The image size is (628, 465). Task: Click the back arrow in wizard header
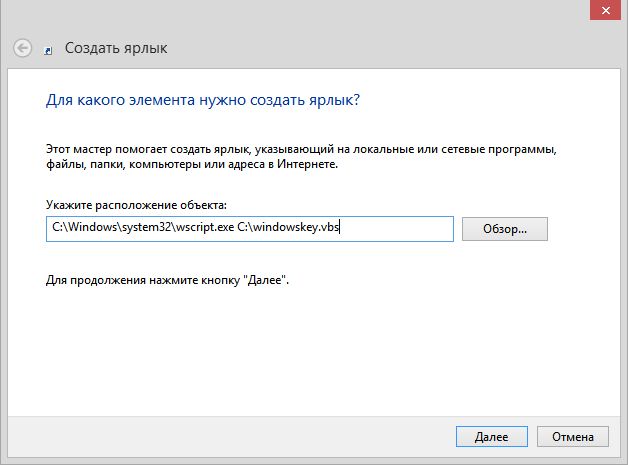[22, 47]
